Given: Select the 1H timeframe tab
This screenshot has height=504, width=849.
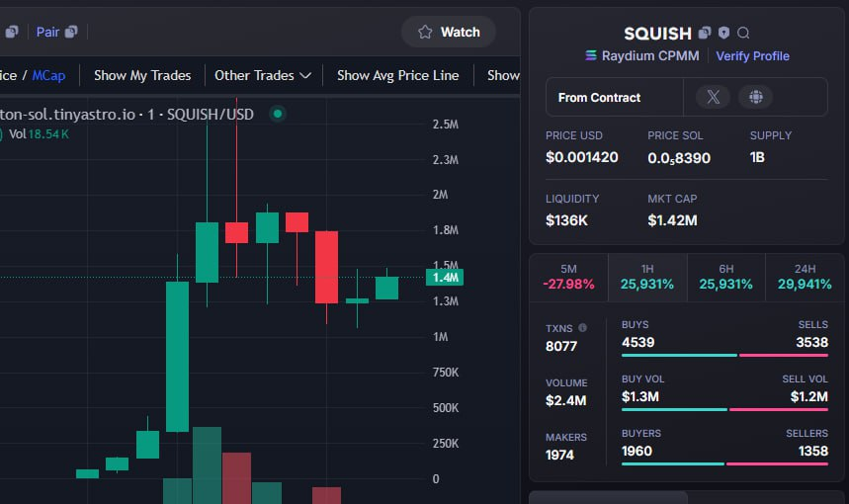Looking at the screenshot, I should 647,277.
